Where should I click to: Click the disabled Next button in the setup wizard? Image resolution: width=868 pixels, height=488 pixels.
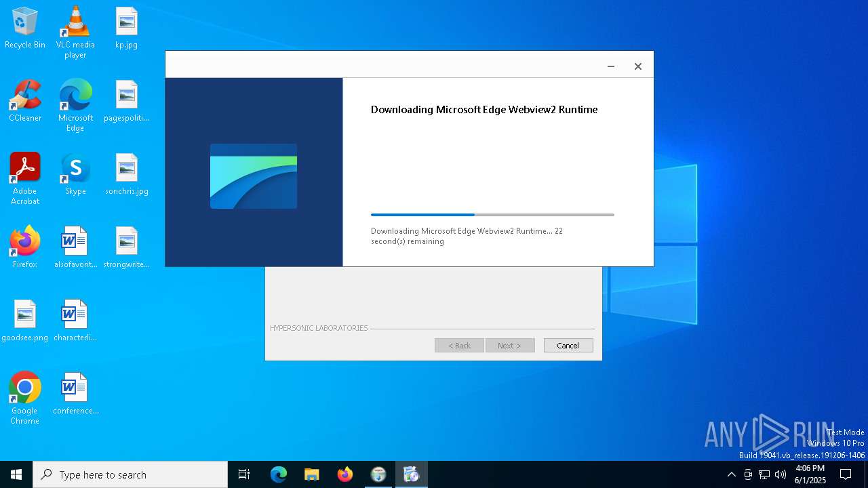(510, 346)
